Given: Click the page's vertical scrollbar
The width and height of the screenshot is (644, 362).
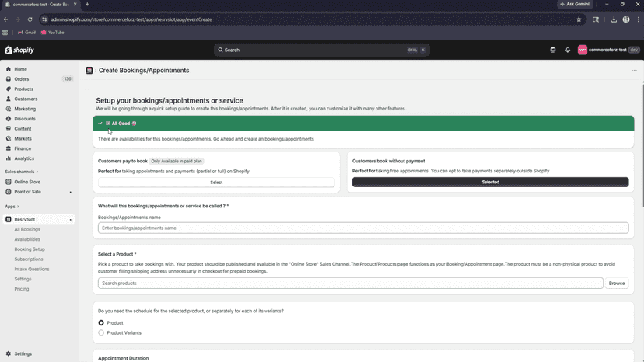Looking at the screenshot, I should click(642, 145).
